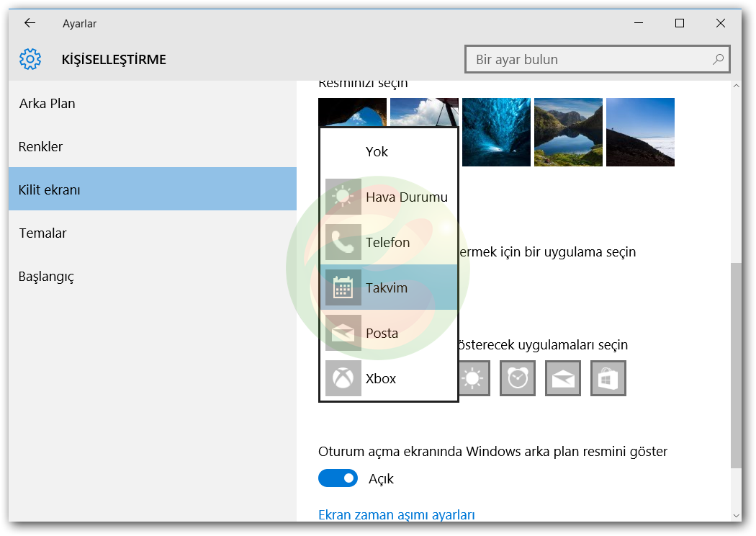Select Yok in the dropdown list
Image resolution: width=756 pixels, height=536 pixels.
[x=377, y=151]
